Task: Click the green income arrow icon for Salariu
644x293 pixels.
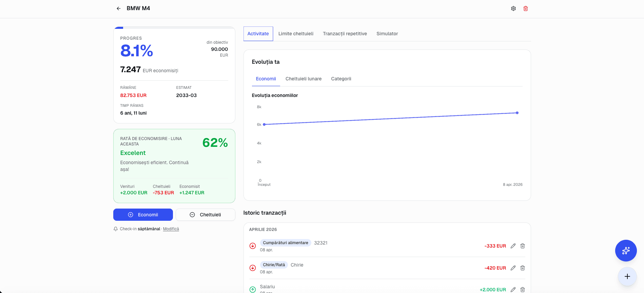Action: click(x=253, y=290)
